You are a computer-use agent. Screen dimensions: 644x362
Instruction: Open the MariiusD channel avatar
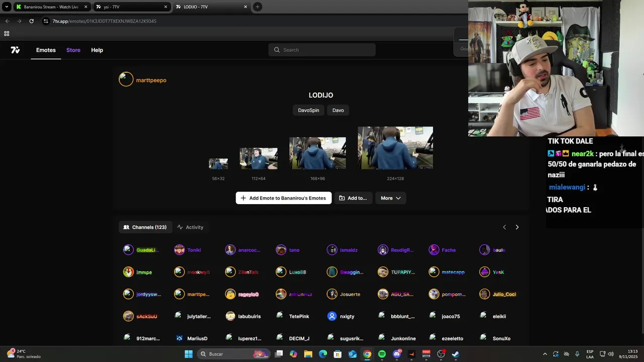(x=180, y=338)
